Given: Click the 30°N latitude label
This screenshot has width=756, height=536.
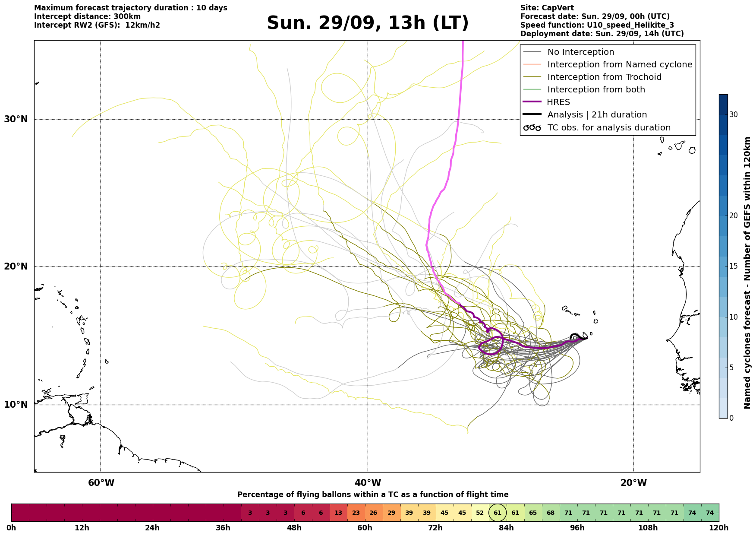Looking at the screenshot, I should (16, 119).
